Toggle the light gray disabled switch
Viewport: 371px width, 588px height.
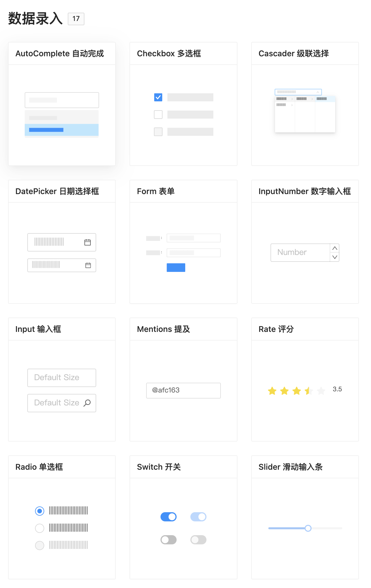(x=198, y=540)
